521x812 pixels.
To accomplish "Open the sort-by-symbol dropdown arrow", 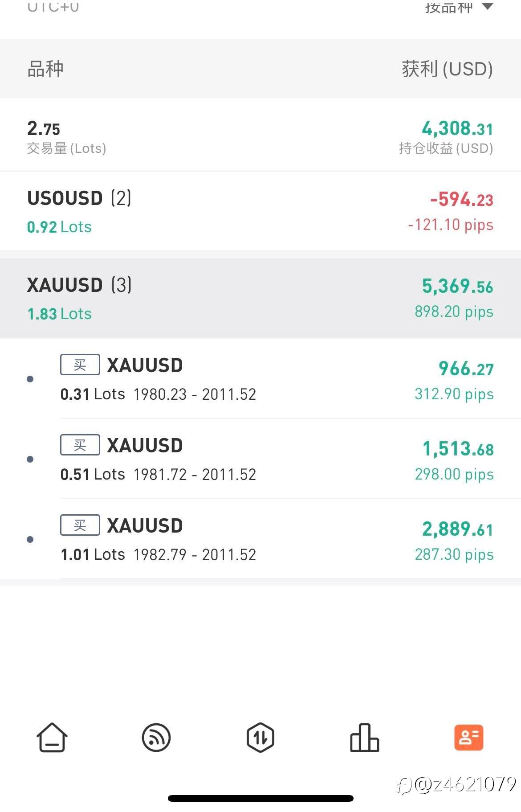I will (488, 7).
